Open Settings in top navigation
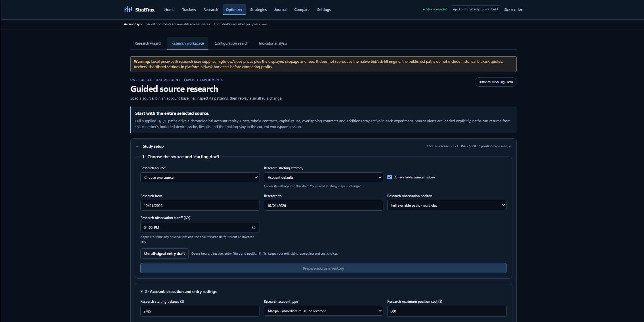 [324, 9]
